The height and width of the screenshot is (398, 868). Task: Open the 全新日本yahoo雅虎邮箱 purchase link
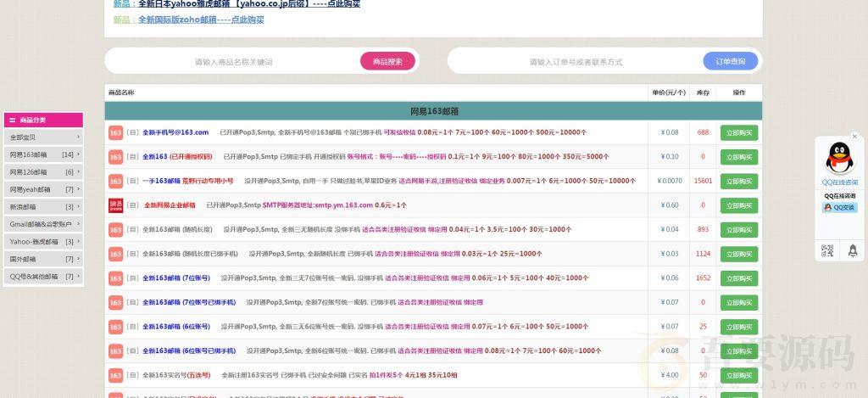point(249,4)
